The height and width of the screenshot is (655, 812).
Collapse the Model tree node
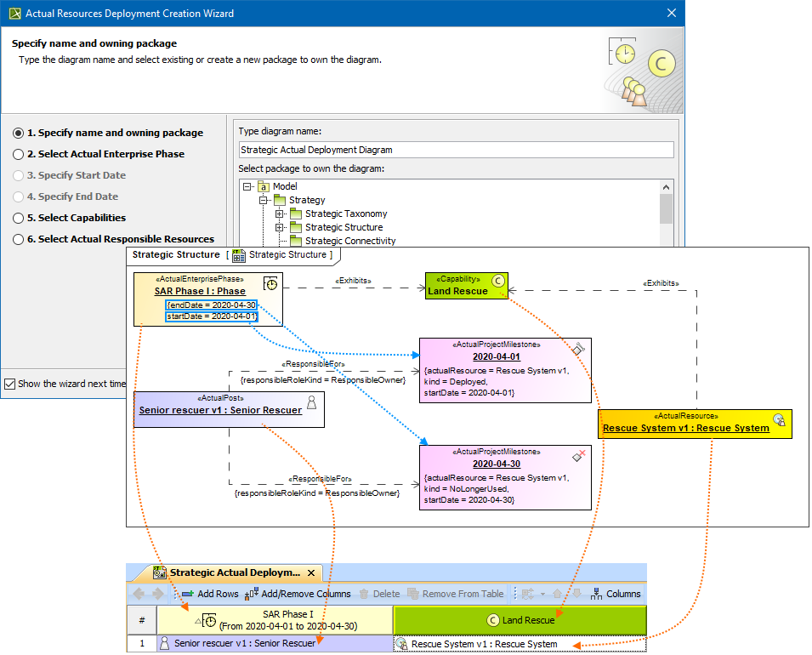point(247,187)
